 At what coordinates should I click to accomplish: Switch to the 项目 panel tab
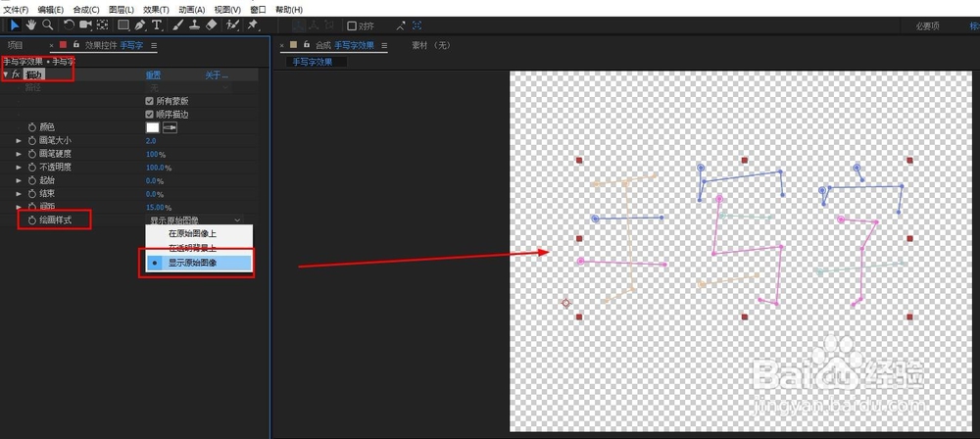pyautogui.click(x=15, y=45)
